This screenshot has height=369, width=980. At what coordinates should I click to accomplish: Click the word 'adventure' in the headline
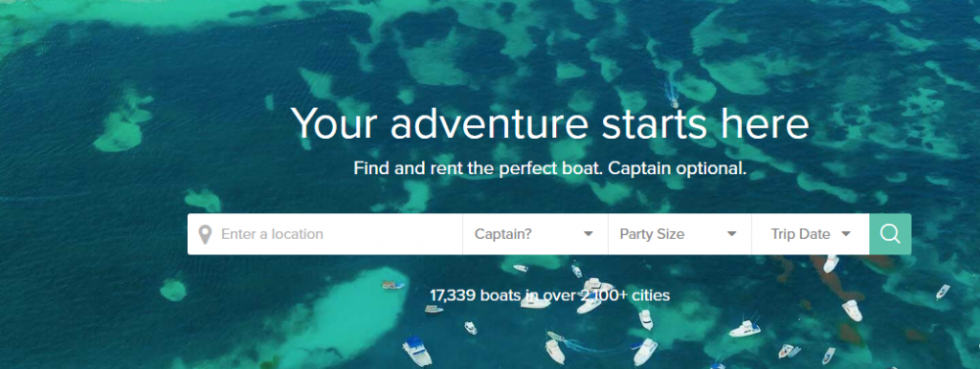489,123
